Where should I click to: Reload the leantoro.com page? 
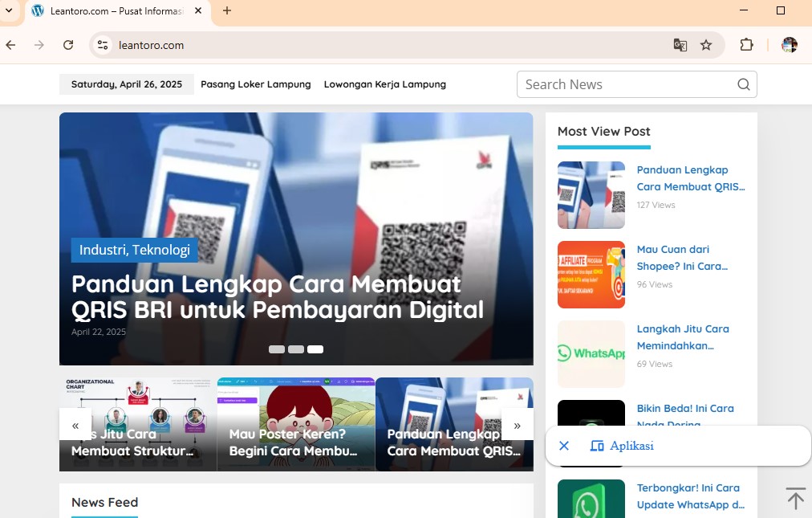point(68,45)
